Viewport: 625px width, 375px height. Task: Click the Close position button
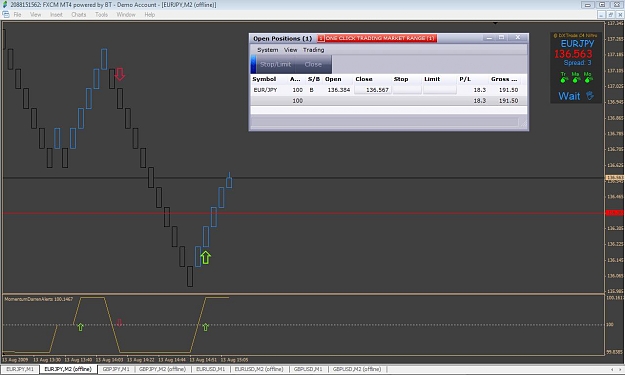(313, 64)
